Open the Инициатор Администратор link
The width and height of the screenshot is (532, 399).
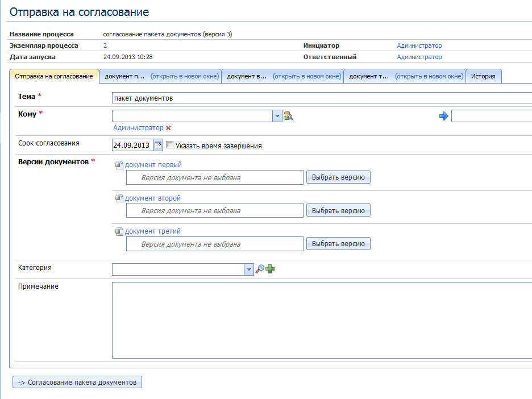(419, 45)
